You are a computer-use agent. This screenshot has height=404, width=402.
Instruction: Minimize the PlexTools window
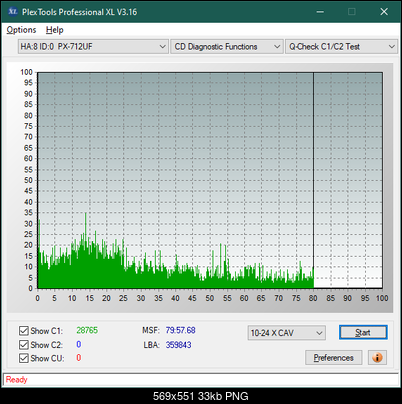tap(320, 12)
